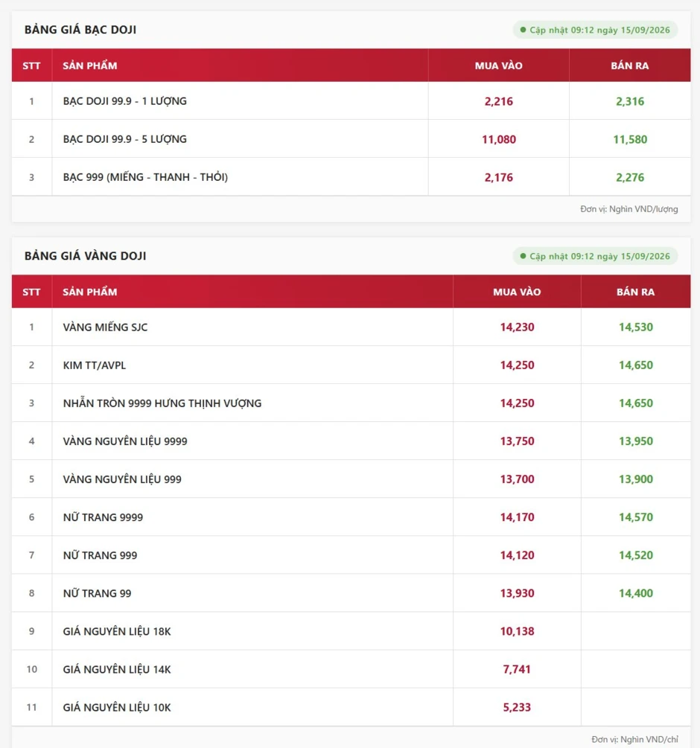
Task: Click the BẢNG GIÁ VÀNG DOJI title
Action: point(86,256)
